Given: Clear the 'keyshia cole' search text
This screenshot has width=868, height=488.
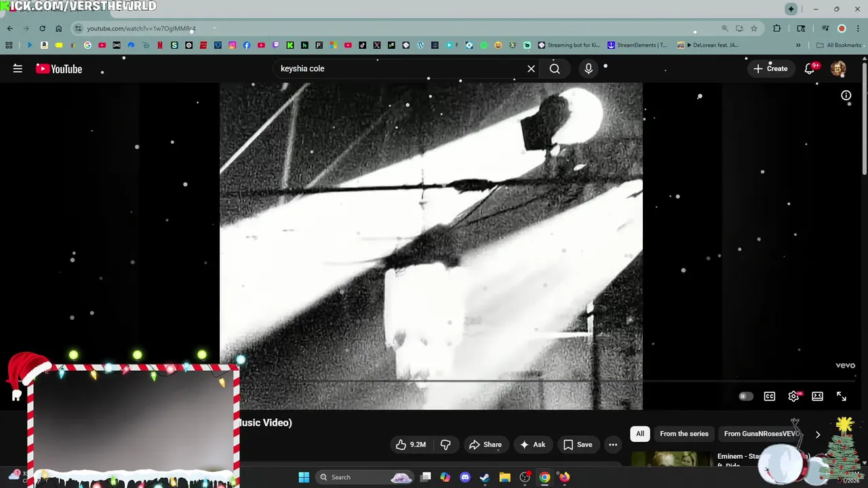Looking at the screenshot, I should tap(531, 68).
